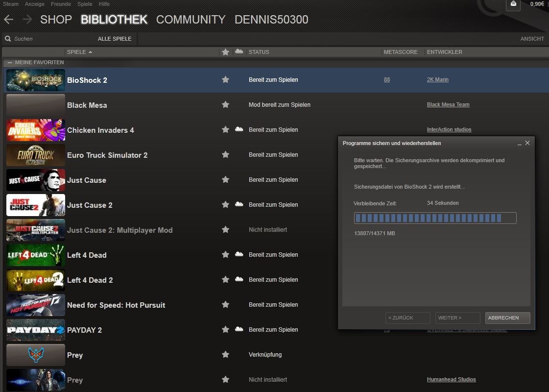549x392 pixels.
Task: Open the Hilfe menu
Action: (104, 4)
